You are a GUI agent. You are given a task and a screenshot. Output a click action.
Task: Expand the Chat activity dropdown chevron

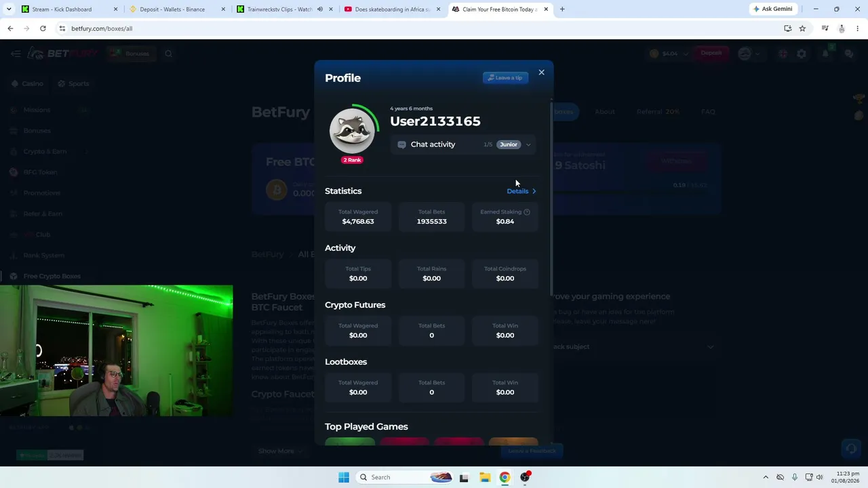tap(528, 144)
